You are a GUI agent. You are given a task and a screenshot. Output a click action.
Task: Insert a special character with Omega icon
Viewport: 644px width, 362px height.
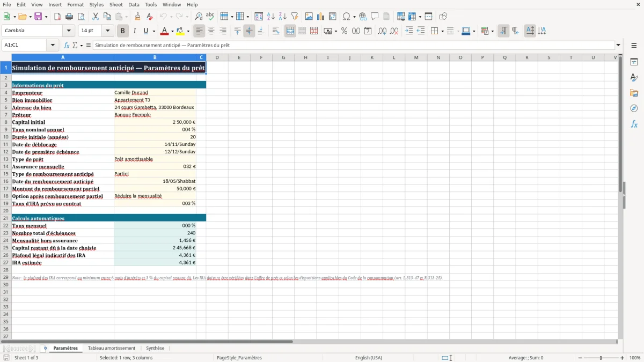tap(347, 17)
